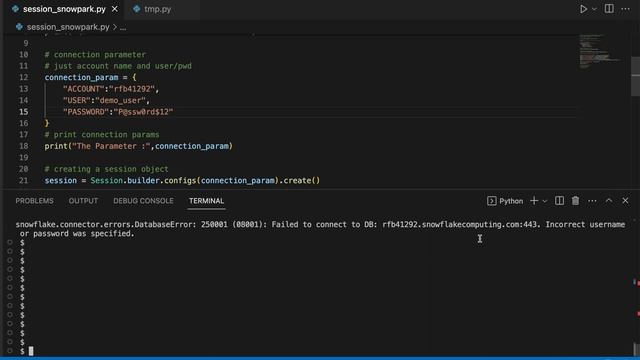Click line number 15 in the gutter
Image resolution: width=640 pixels, height=360 pixels.
(24, 111)
